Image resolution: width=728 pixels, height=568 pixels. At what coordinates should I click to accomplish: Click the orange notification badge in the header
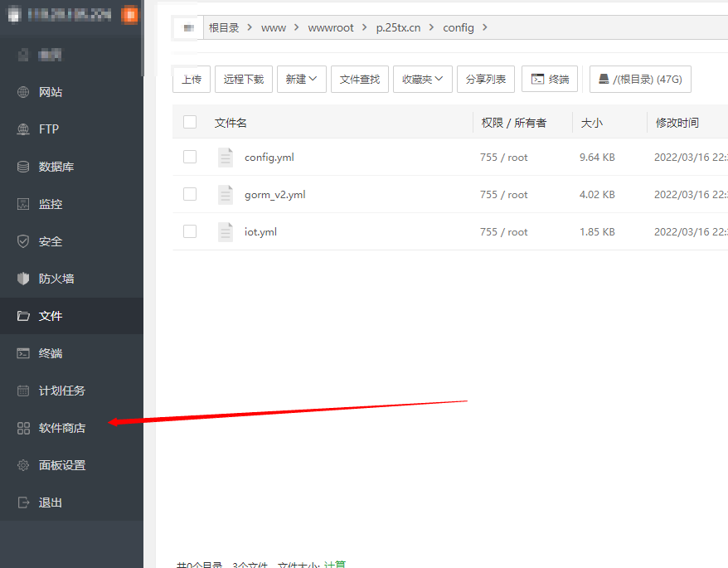click(129, 15)
